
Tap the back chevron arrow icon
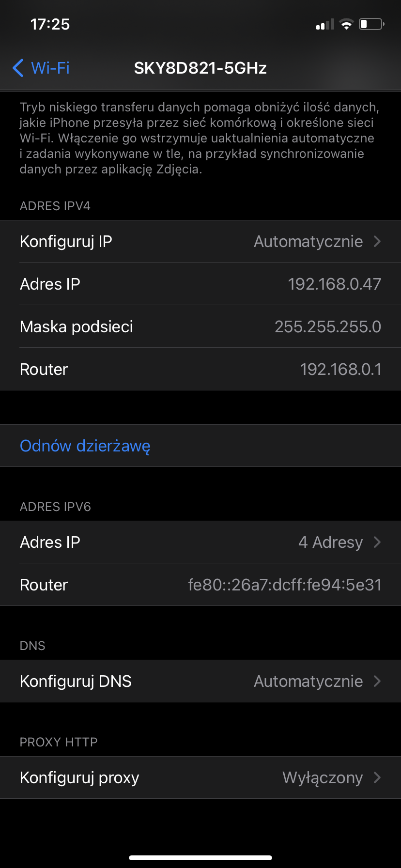coord(18,68)
